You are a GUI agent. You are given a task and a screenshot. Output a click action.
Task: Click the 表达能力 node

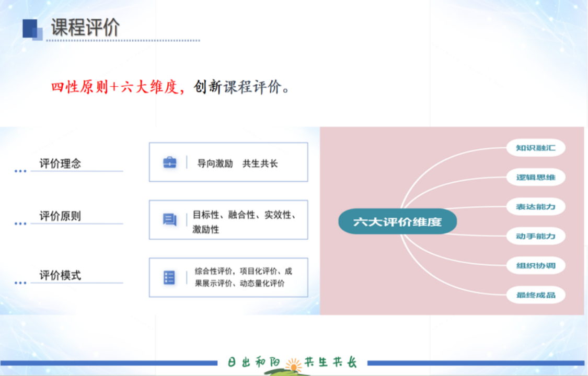click(536, 206)
